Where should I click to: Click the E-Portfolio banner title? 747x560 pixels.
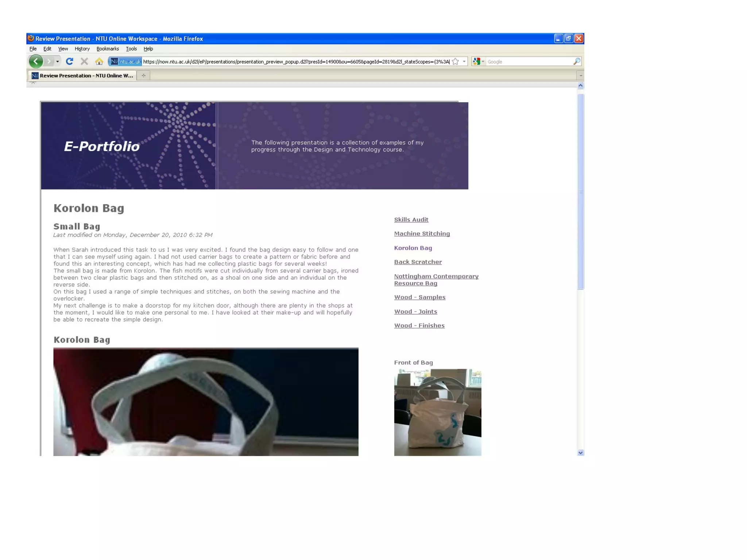pyautogui.click(x=102, y=146)
